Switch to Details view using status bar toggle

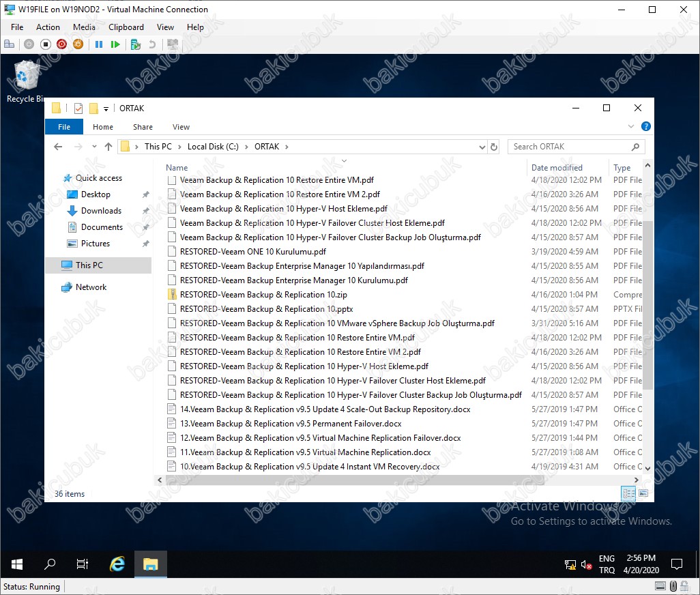(x=628, y=493)
